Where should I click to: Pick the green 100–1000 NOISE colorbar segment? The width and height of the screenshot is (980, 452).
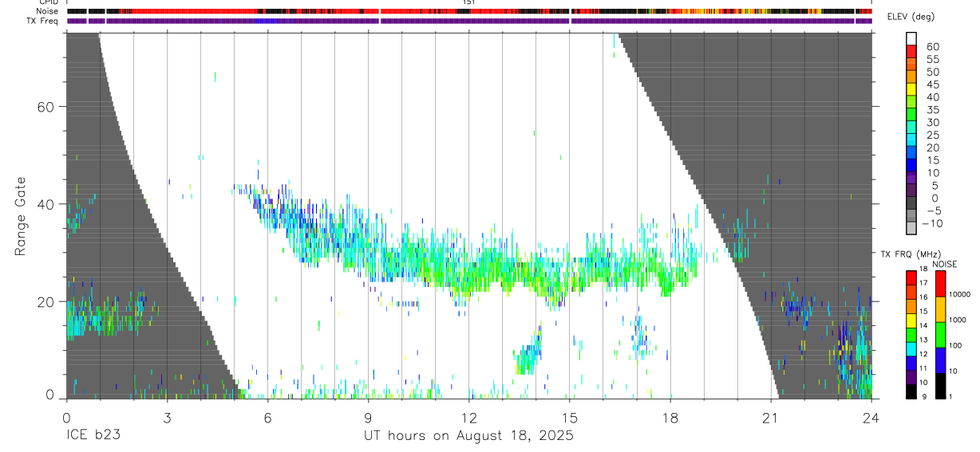pyautogui.click(x=941, y=335)
